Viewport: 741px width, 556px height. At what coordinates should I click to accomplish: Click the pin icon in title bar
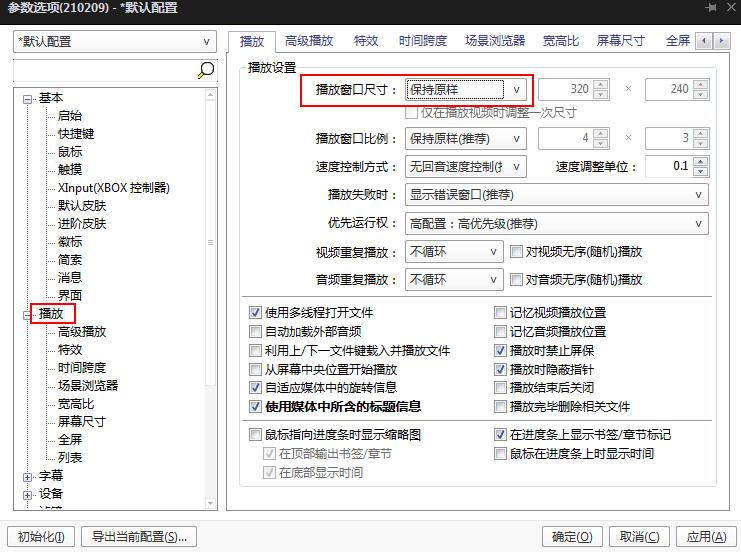coord(710,8)
